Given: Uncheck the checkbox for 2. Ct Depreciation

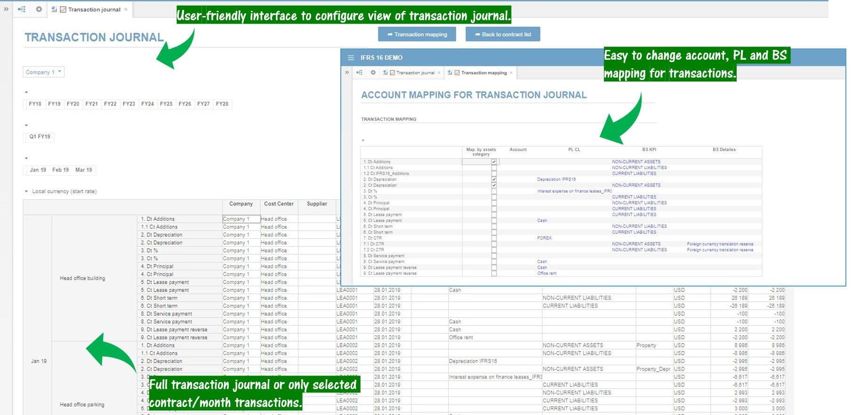Looking at the screenshot, I should 494,185.
